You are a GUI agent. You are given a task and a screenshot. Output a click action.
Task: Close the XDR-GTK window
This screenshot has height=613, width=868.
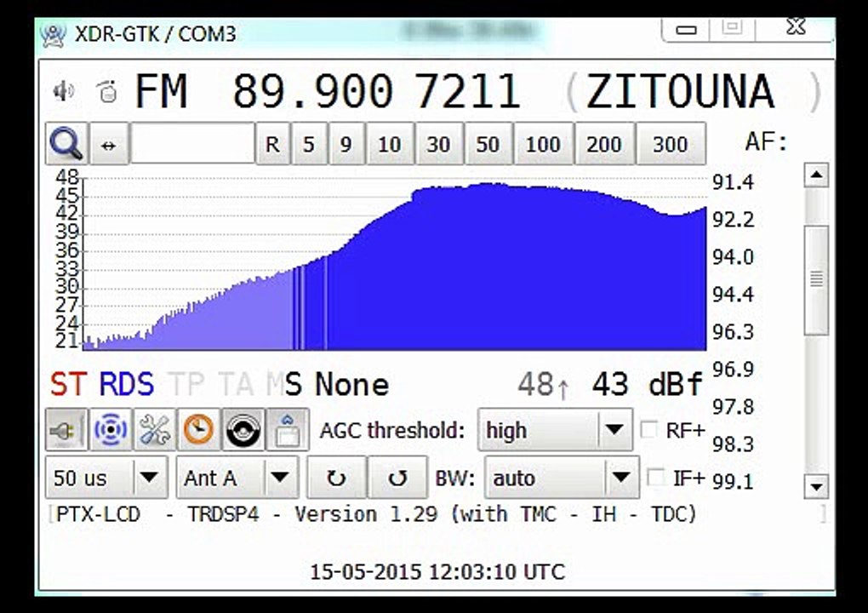coord(796,27)
